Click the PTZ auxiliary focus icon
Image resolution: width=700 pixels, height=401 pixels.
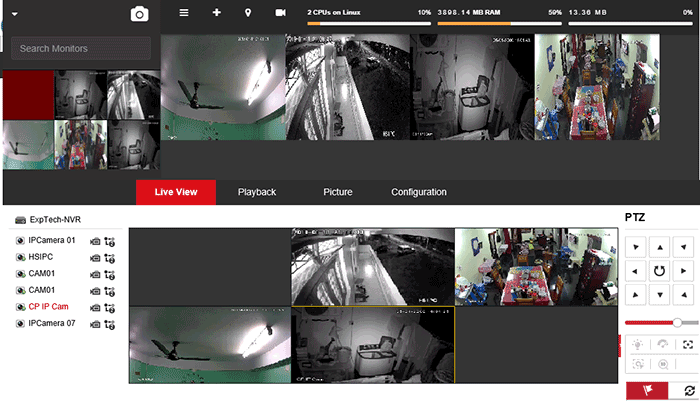688,344
